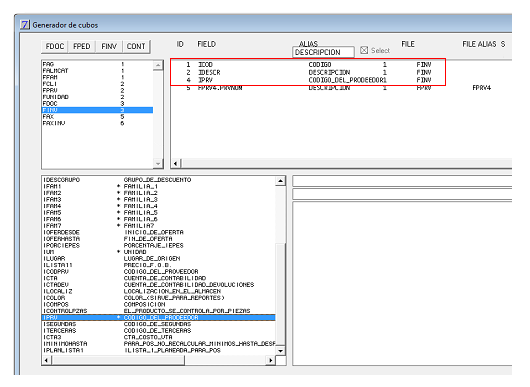This screenshot has width=530, height=387.
Task: Click the FPED button
Action: pyautogui.click(x=82, y=46)
